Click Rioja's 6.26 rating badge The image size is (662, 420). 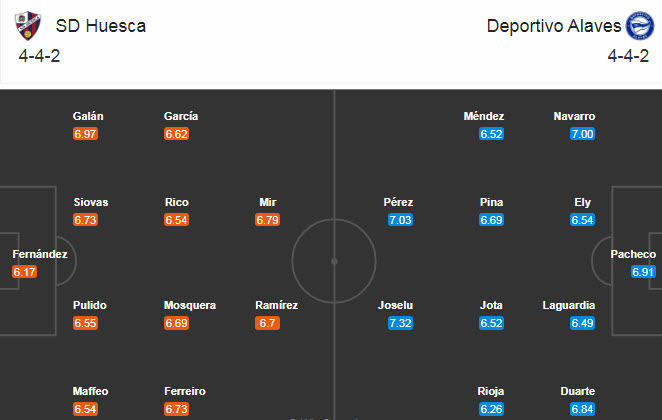491,409
